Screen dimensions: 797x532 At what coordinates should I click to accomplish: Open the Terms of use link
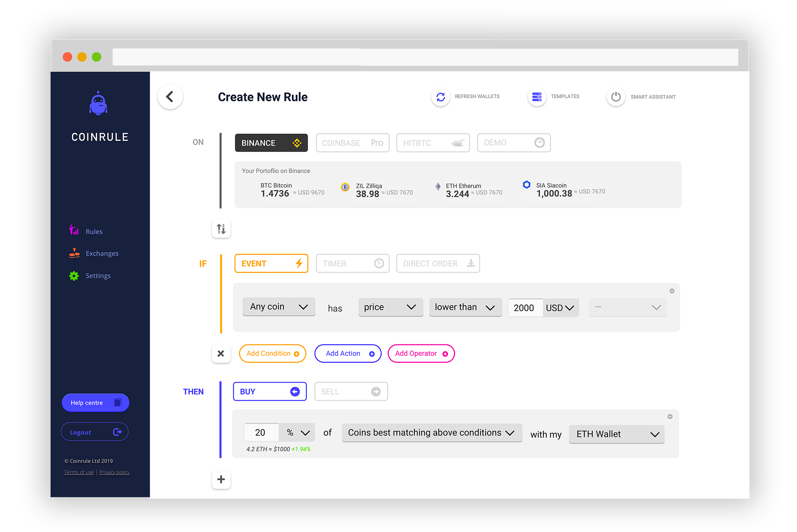point(79,472)
